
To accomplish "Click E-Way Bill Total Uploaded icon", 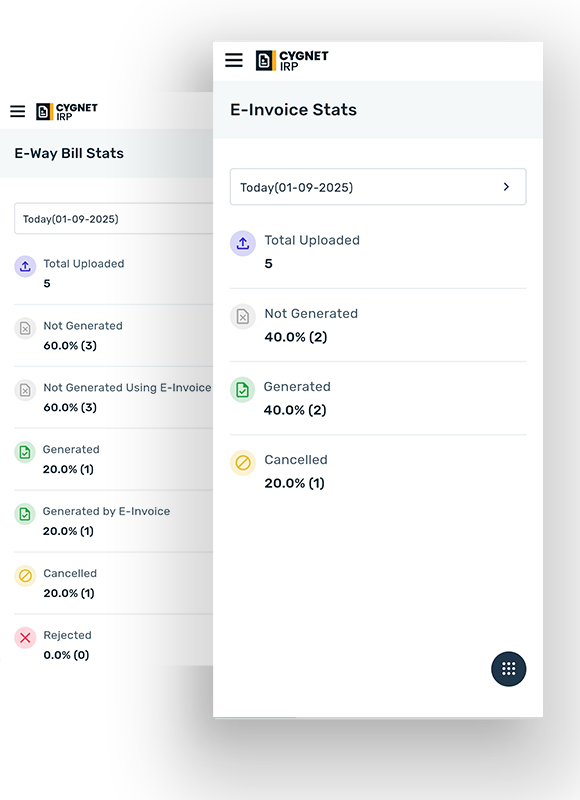I will coord(25,266).
